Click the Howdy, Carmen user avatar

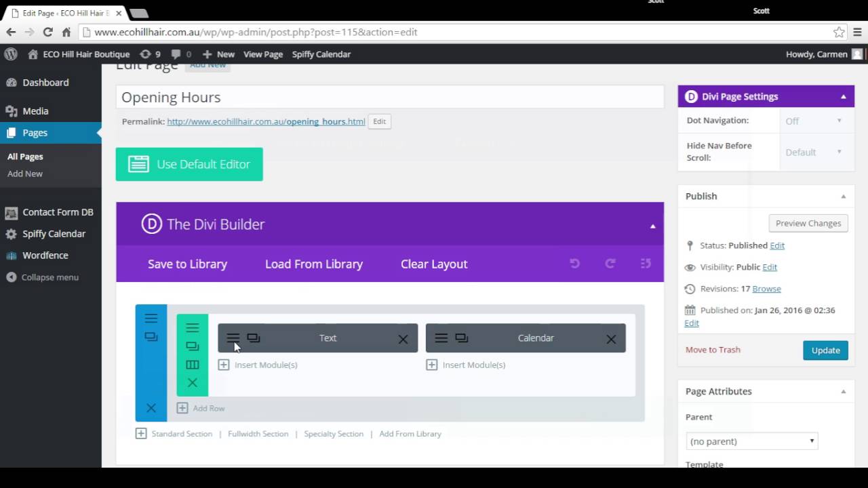pyautogui.click(x=857, y=54)
